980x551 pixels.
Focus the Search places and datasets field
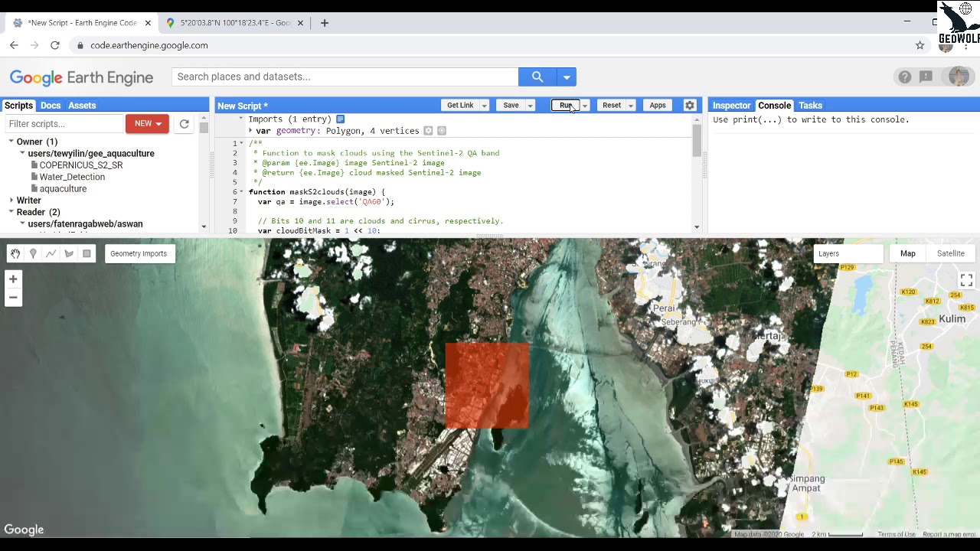345,77
